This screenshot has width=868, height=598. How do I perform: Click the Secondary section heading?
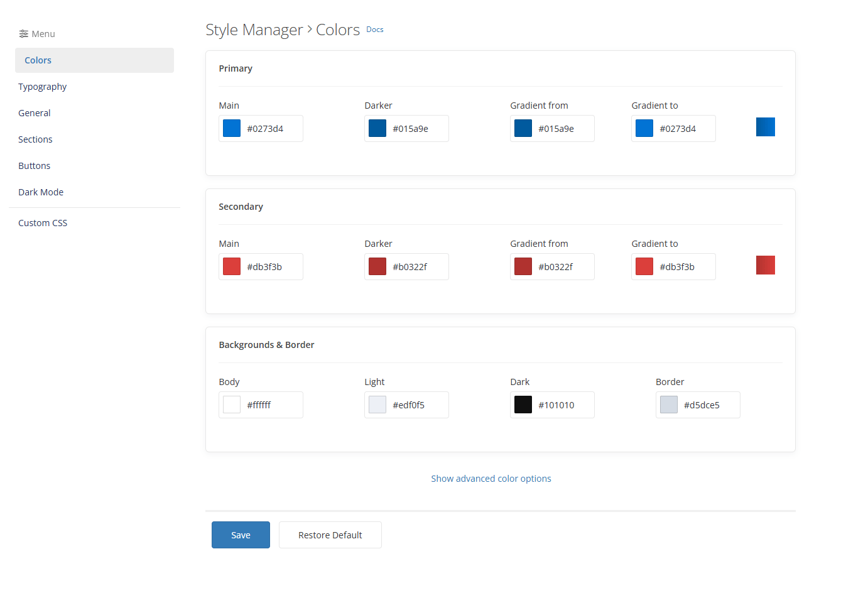[241, 207]
